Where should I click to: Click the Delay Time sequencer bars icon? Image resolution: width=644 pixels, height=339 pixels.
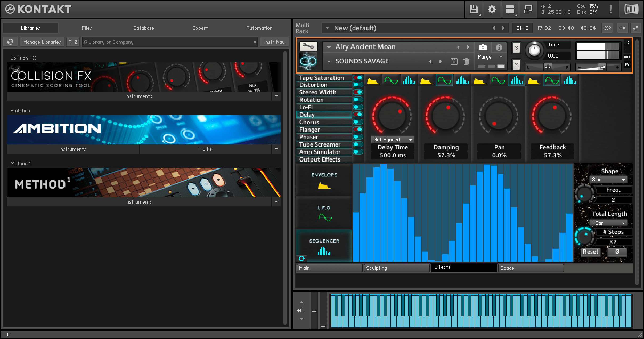(409, 80)
